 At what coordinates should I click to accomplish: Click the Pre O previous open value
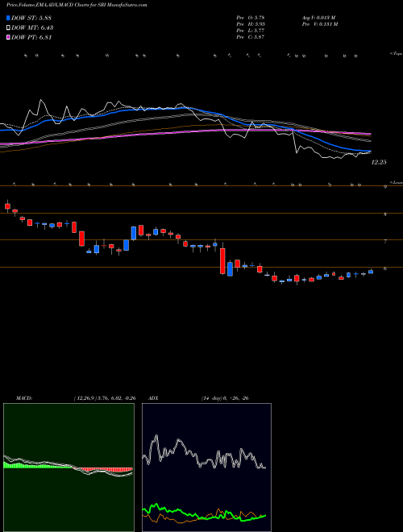pyautogui.click(x=251, y=18)
